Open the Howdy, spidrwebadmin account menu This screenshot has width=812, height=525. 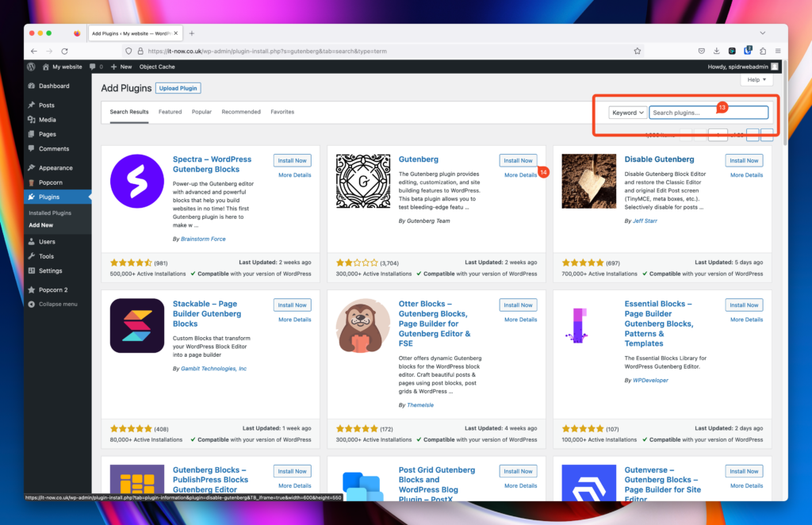(x=742, y=67)
